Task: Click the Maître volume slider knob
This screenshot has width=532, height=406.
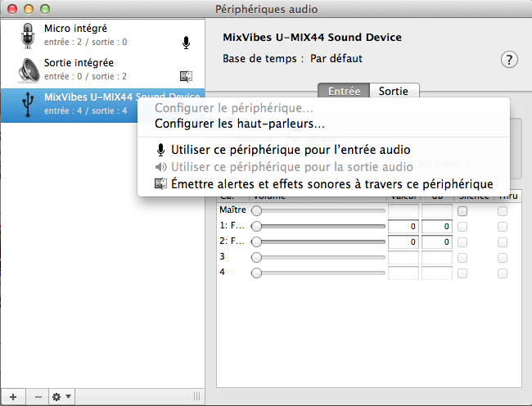Action: coord(256,210)
